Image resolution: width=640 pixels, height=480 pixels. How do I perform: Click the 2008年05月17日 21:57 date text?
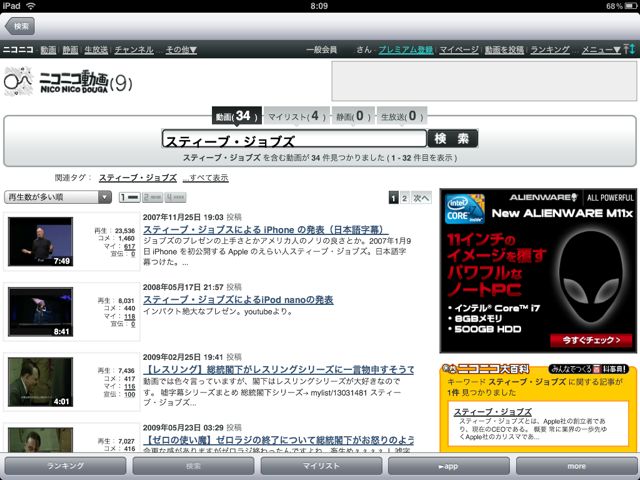point(183,287)
